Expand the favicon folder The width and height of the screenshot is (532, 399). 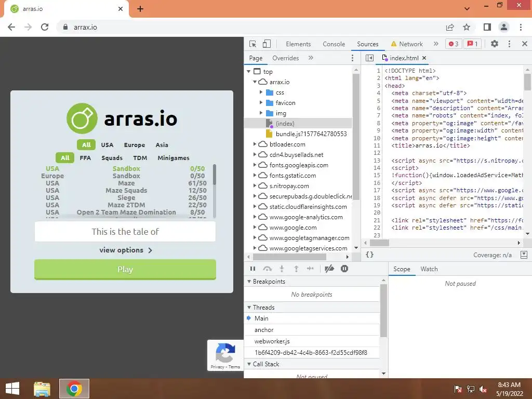click(261, 103)
